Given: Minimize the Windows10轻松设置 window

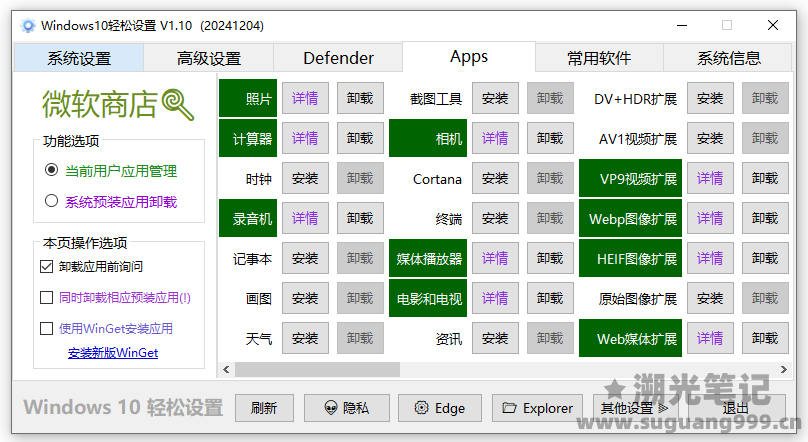Looking at the screenshot, I should click(682, 25).
